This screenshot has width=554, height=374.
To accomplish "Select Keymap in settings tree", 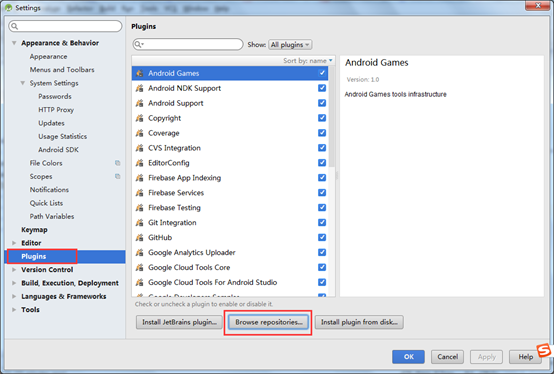I will (34, 230).
